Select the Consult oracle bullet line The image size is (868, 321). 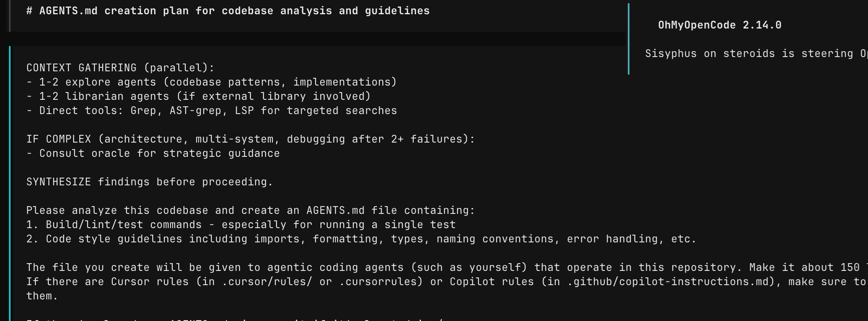(x=153, y=153)
